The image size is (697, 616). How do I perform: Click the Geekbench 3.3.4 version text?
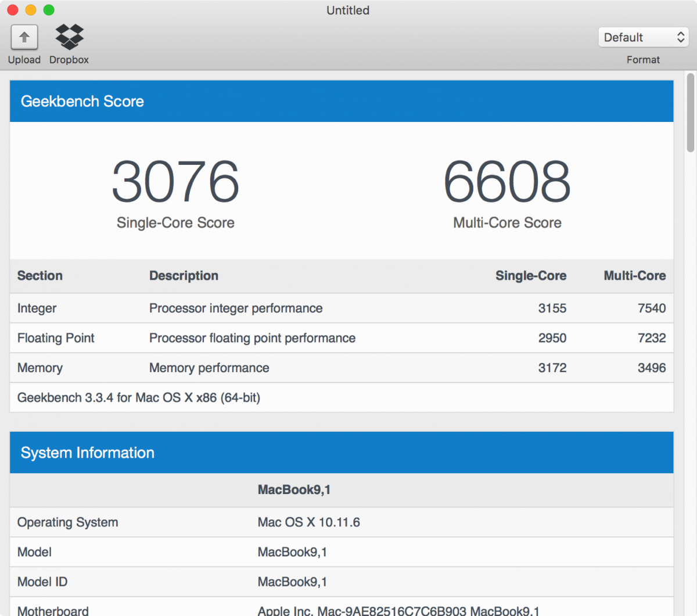139,398
